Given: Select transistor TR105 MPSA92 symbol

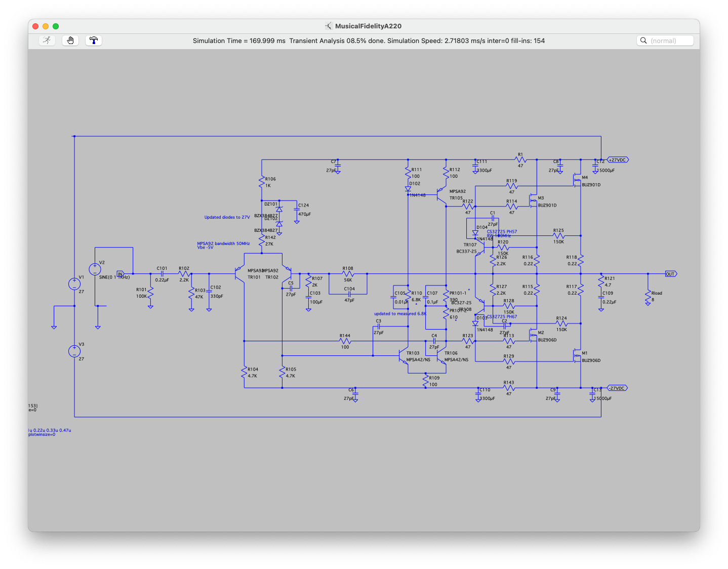Looking at the screenshot, I should click(441, 194).
